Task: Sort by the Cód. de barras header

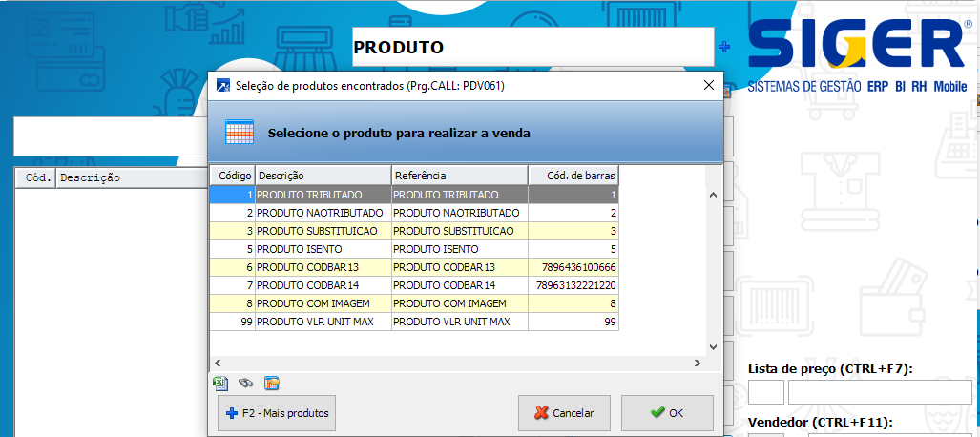Action: tap(573, 176)
